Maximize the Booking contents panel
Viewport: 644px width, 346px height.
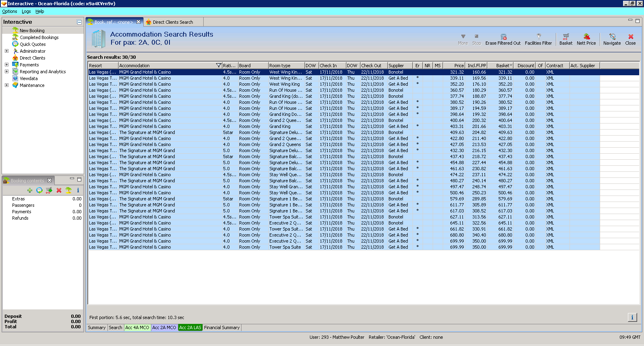coord(79,179)
